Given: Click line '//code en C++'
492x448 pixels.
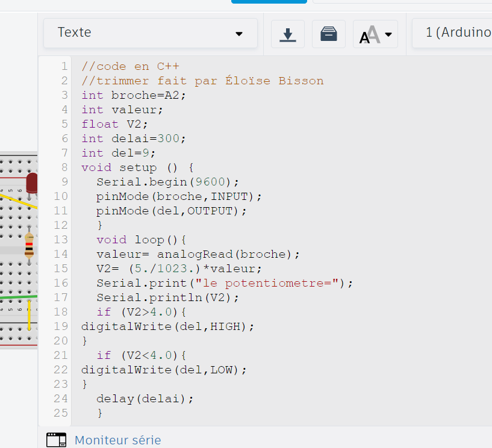Looking at the screenshot, I should [130, 66].
